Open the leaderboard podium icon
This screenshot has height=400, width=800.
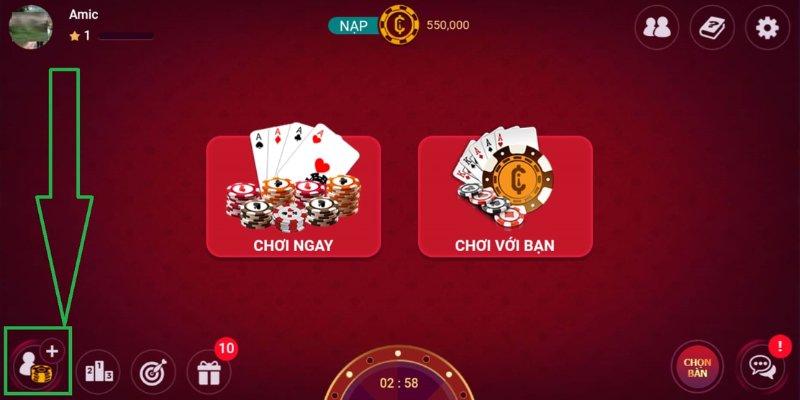(98, 372)
